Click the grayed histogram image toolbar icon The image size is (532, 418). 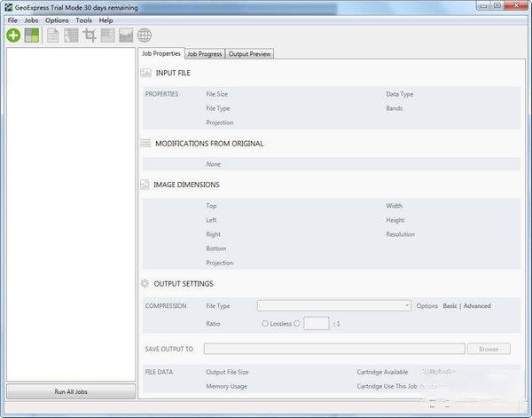point(126,35)
